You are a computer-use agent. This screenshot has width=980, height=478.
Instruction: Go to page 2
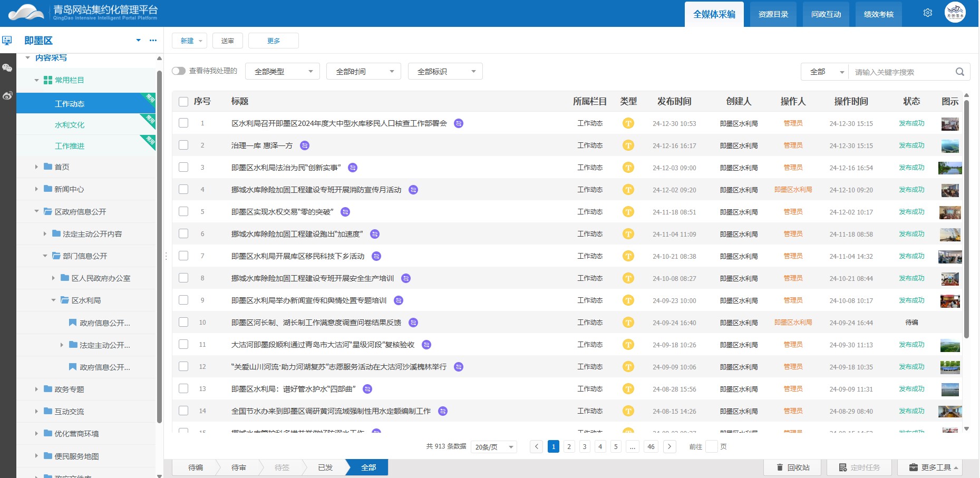[x=569, y=446]
